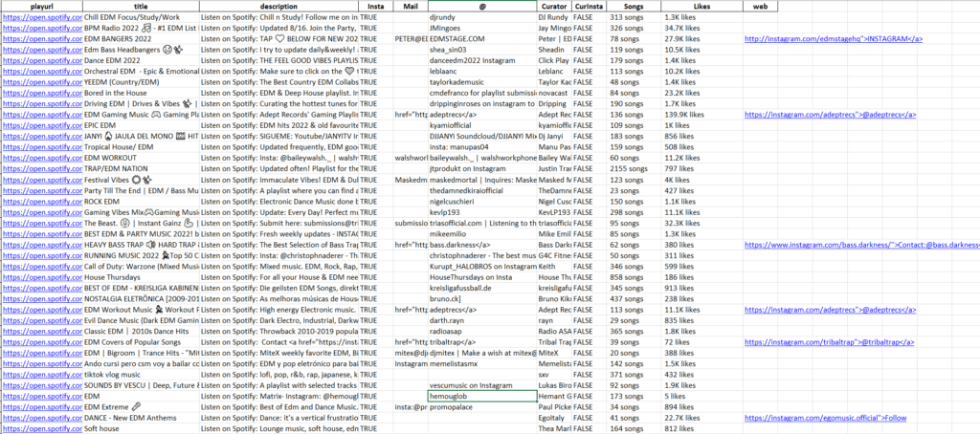The height and width of the screenshot is (434, 980).
Task: Click the 'djrundy' handle cell
Action: point(482,17)
